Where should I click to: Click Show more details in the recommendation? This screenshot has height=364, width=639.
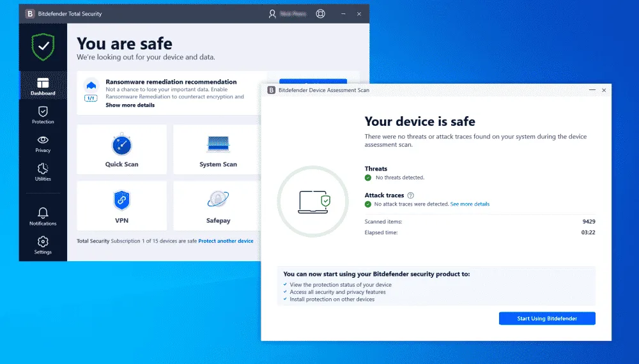(x=130, y=105)
